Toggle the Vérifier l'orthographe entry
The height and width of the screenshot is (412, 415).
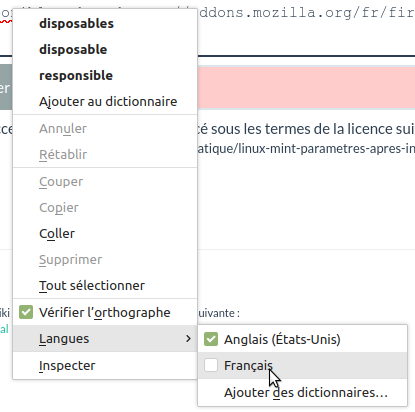(105, 312)
